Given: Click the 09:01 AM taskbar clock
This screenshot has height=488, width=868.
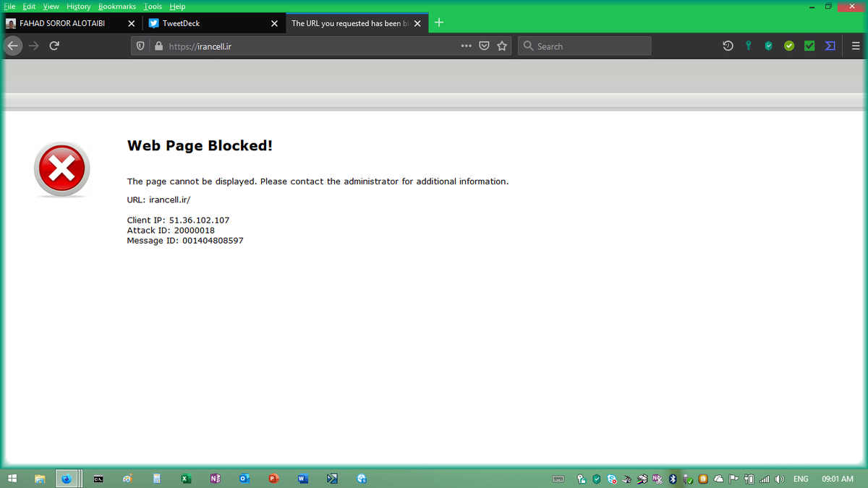Looking at the screenshot, I should 838,479.
